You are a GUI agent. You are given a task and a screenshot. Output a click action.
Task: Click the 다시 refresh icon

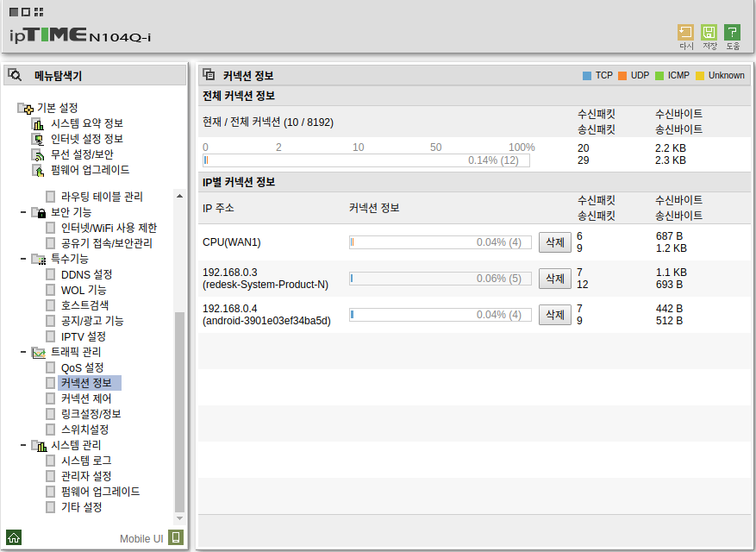685,33
